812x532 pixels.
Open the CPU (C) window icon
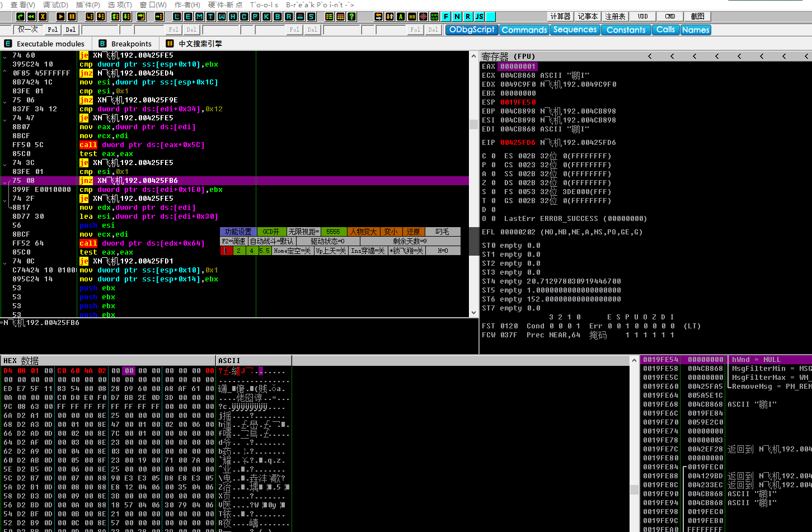(x=244, y=17)
